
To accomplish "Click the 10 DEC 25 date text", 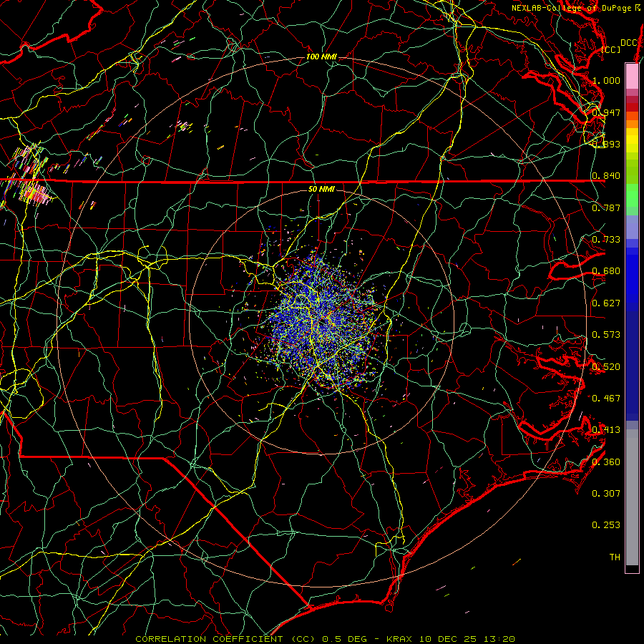I will 449,639.
